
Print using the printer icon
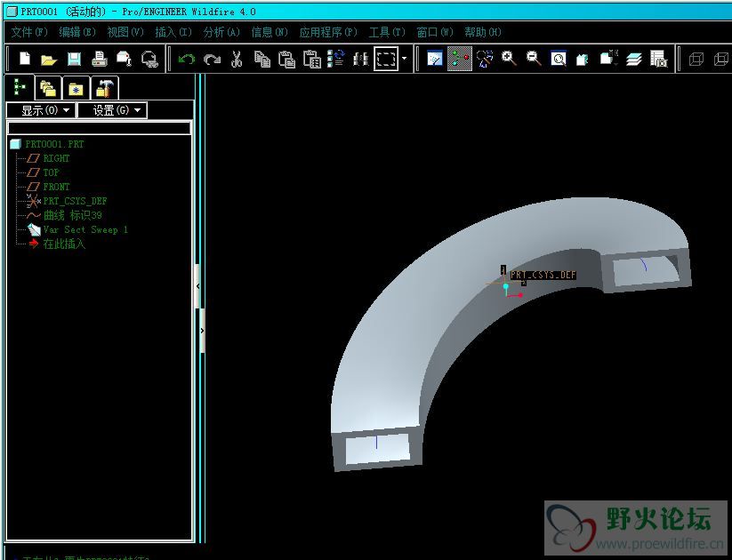pos(100,60)
